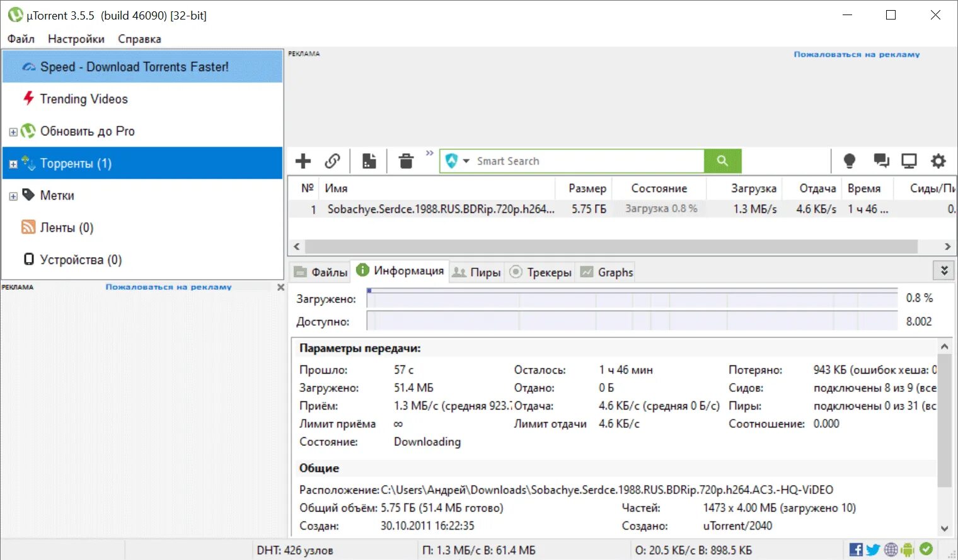Switch to the Пиры tab
The image size is (958, 560).
476,272
